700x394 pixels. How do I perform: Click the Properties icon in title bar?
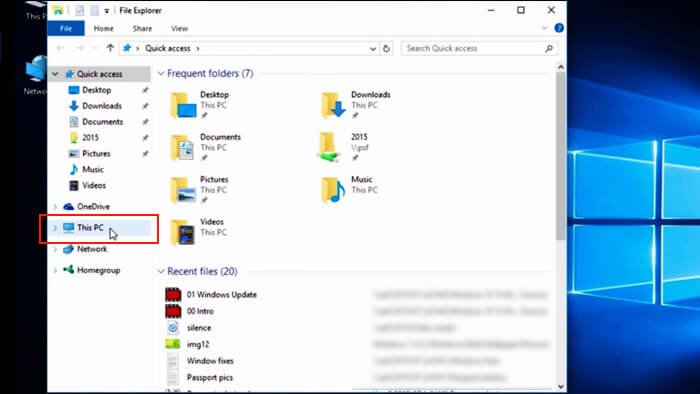tap(79, 10)
